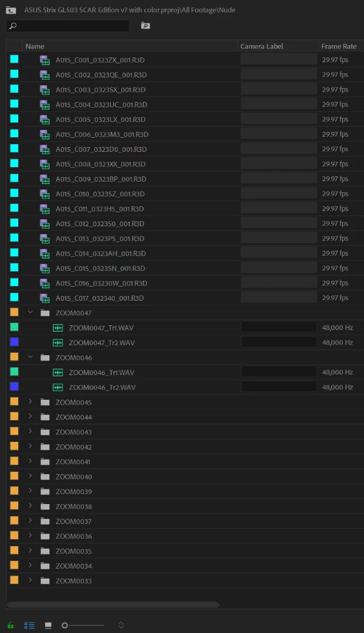Select clip name A015_C009_0323BP_001.R3D
This screenshot has height=633, width=364.
coord(101,179)
